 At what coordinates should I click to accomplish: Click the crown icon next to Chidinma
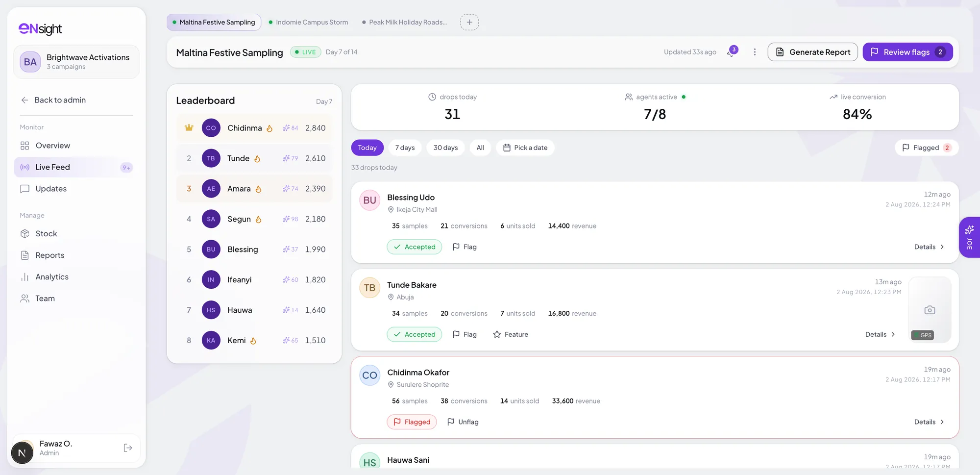click(x=189, y=128)
